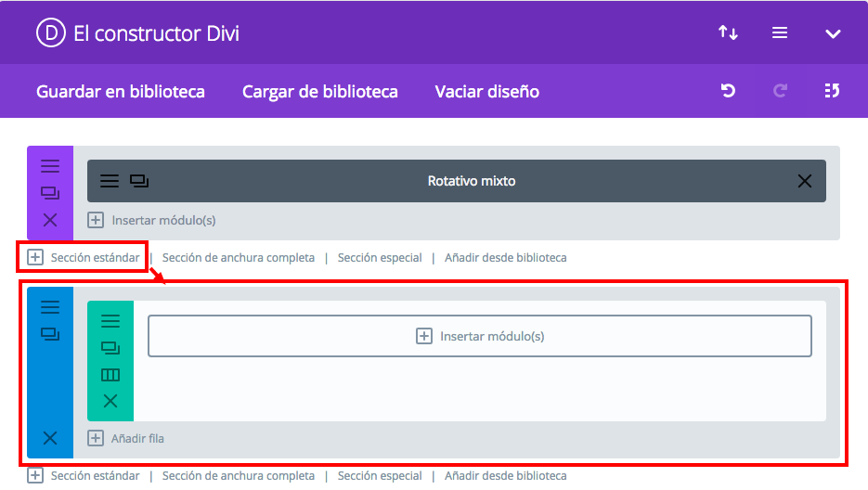Image resolution: width=868 pixels, height=490 pixels.
Task: Change column structure of the green row
Action: click(110, 375)
